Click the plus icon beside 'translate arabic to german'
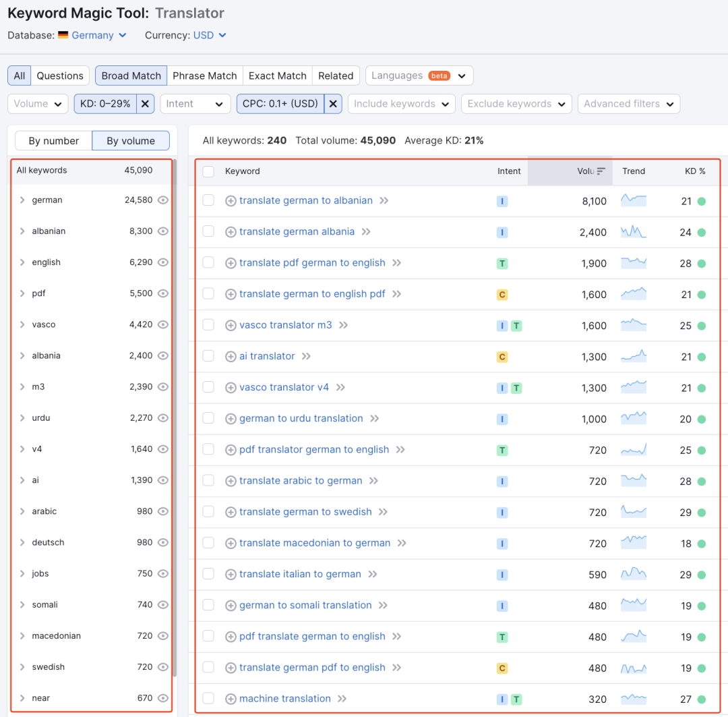The height and width of the screenshot is (717, 728). click(x=231, y=481)
